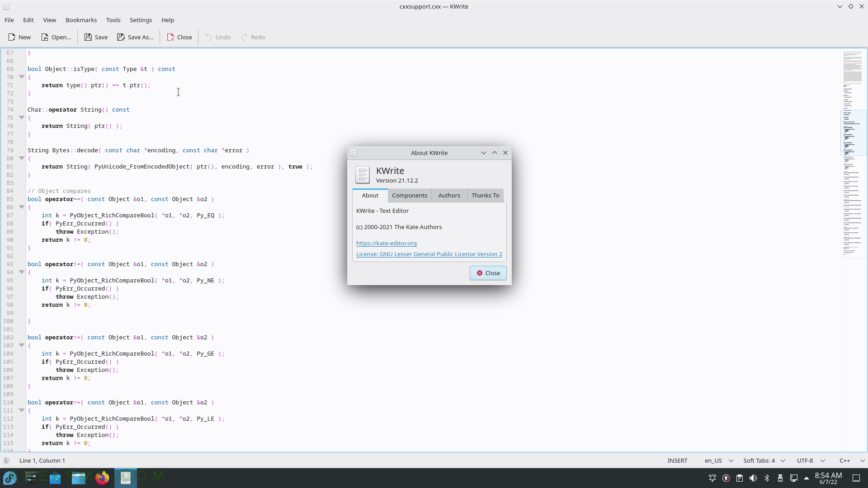868x488 pixels.
Task: Click the window icon in the About KWrite title bar
Action: [354, 153]
